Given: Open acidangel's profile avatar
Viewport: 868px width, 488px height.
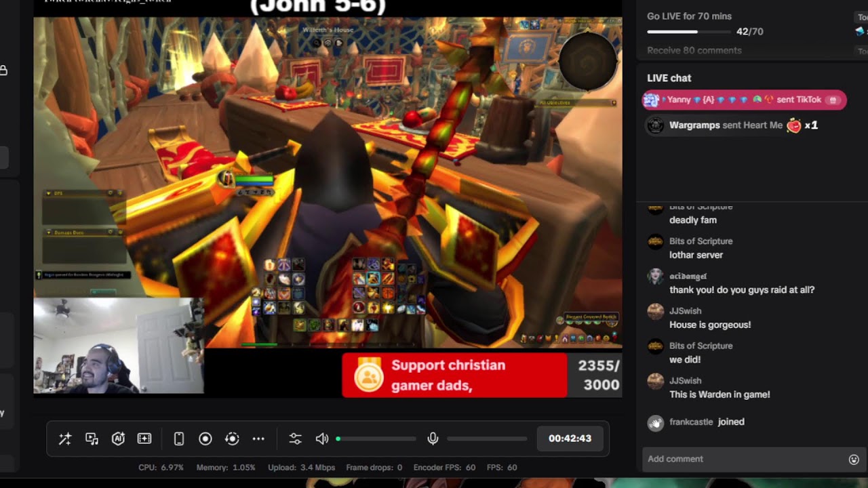Looking at the screenshot, I should pyautogui.click(x=655, y=276).
